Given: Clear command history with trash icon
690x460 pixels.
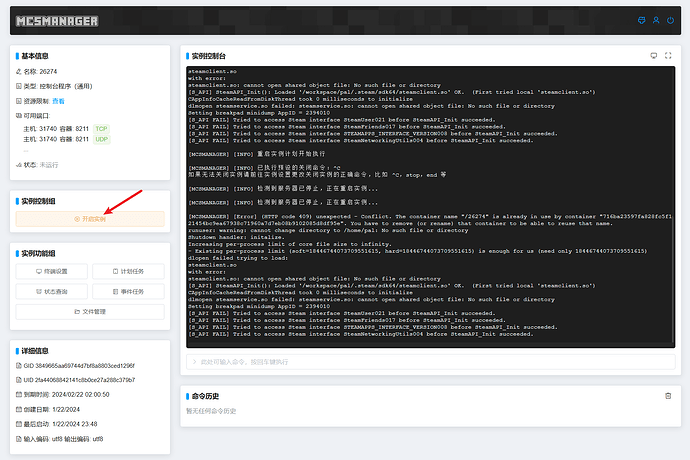Looking at the screenshot, I should click(668, 396).
